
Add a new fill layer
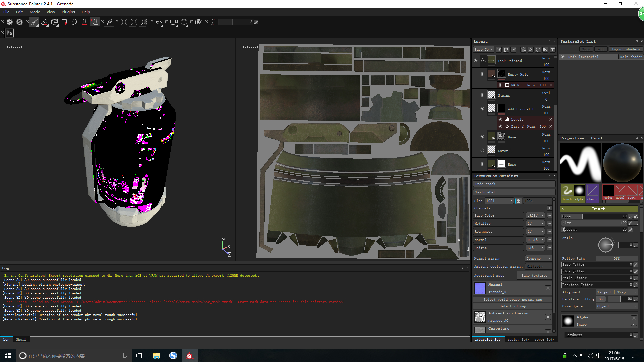pyautogui.click(x=531, y=50)
